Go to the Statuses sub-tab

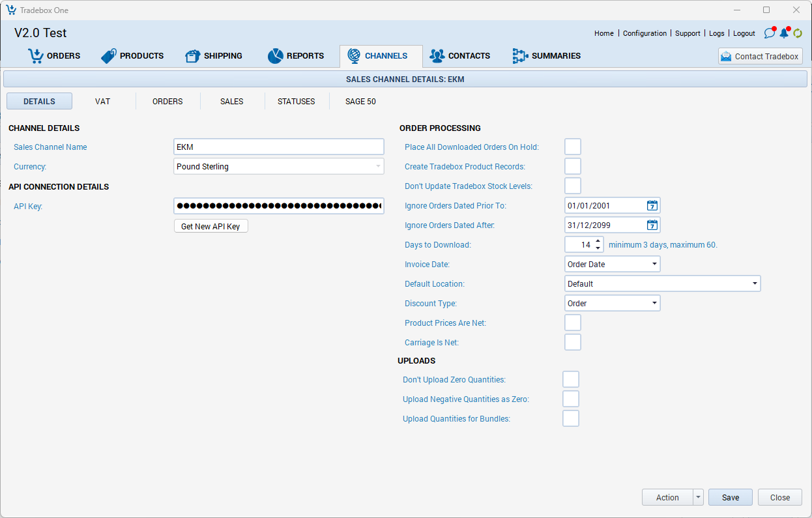[x=296, y=101]
